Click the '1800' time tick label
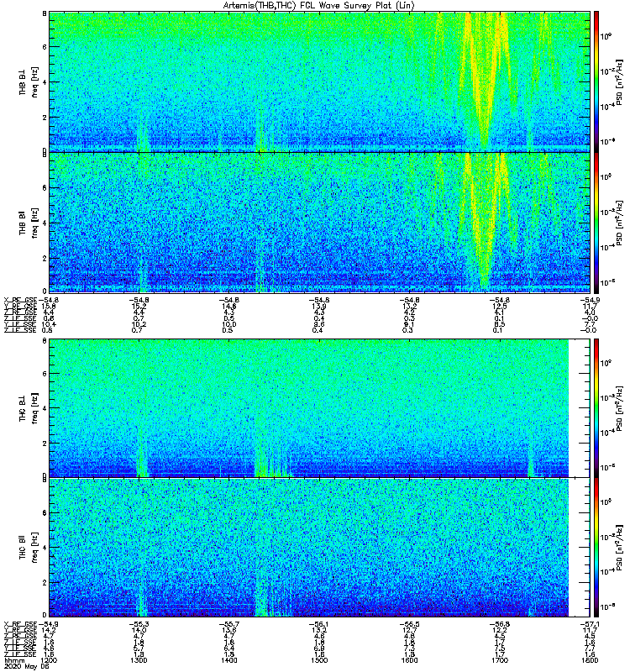This screenshot has height=672, width=630. (590, 660)
